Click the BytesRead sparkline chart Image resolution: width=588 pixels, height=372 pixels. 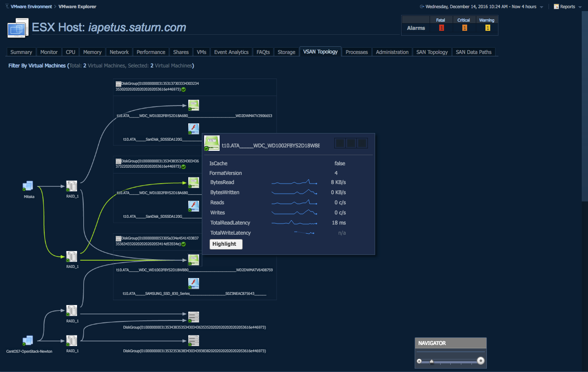[294, 182]
